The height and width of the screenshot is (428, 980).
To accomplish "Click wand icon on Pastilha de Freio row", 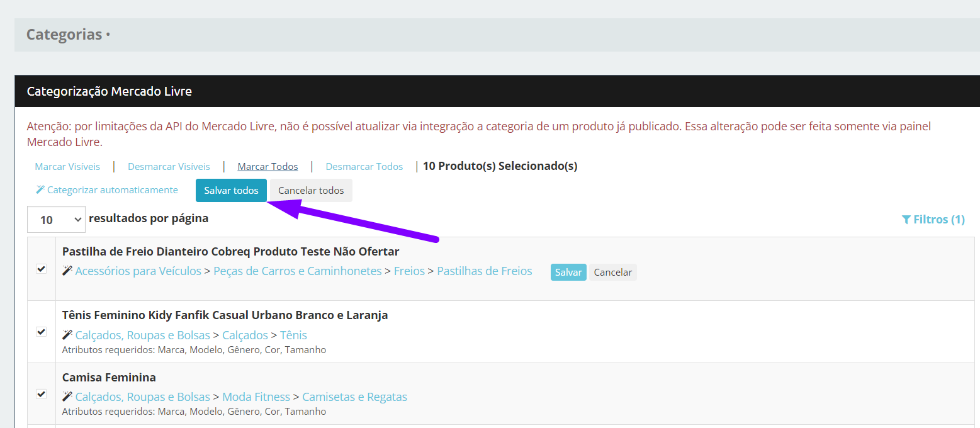I will click(x=67, y=271).
